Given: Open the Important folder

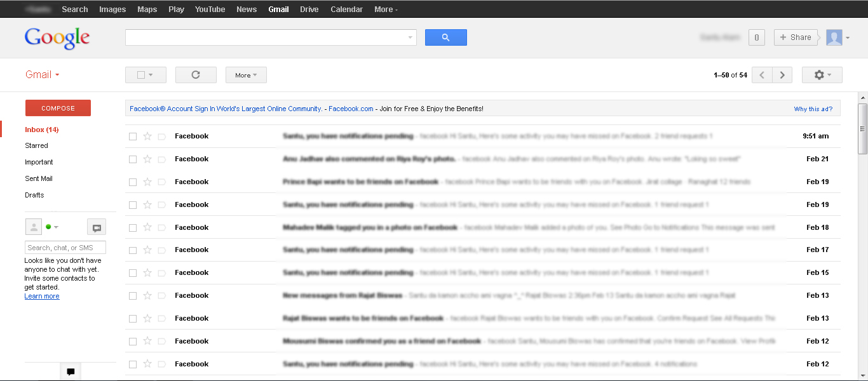Looking at the screenshot, I should (x=39, y=162).
